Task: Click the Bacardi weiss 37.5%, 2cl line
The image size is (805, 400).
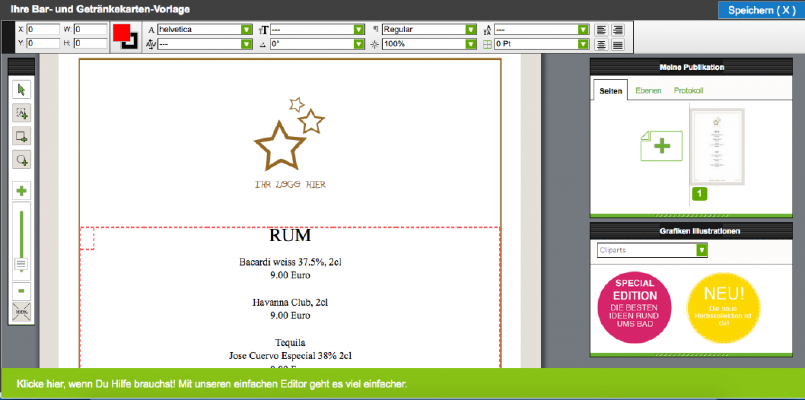Action: pyautogui.click(x=290, y=262)
